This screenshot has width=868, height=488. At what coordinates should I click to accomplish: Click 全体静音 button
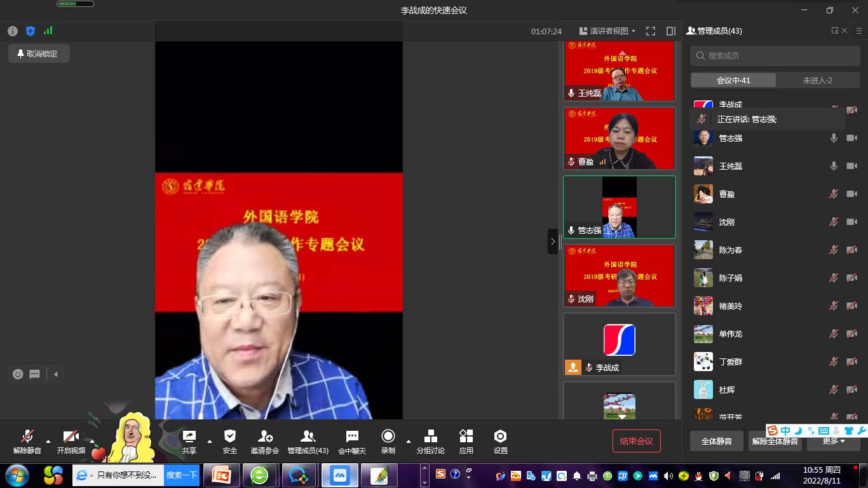click(716, 441)
